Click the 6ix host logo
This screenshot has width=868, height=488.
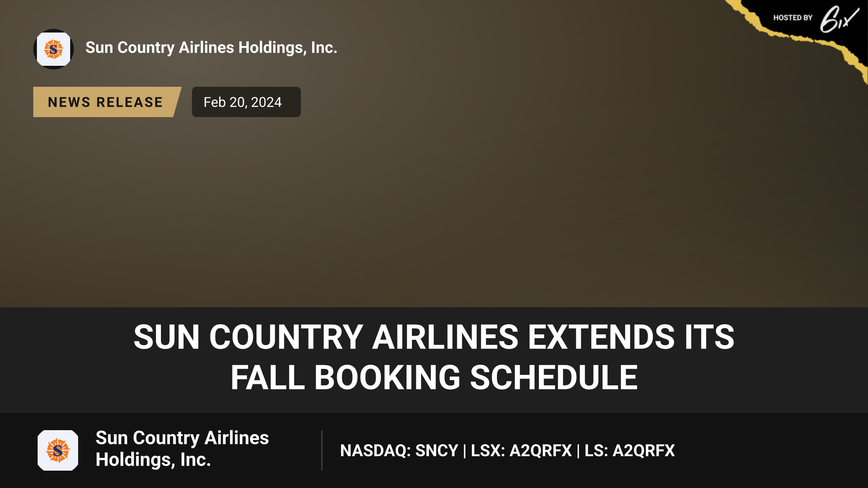tap(839, 19)
